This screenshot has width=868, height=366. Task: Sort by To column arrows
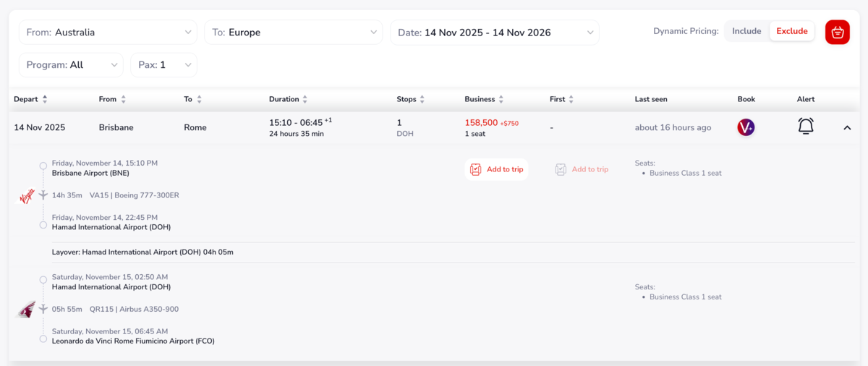(x=199, y=99)
